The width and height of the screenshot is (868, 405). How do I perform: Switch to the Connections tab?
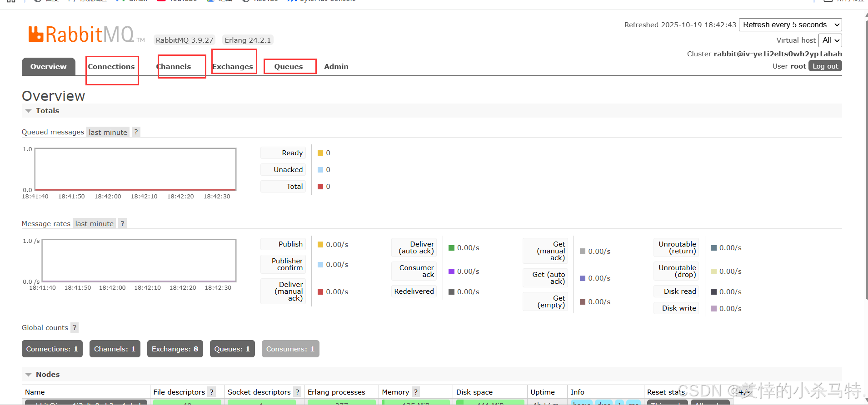point(111,67)
